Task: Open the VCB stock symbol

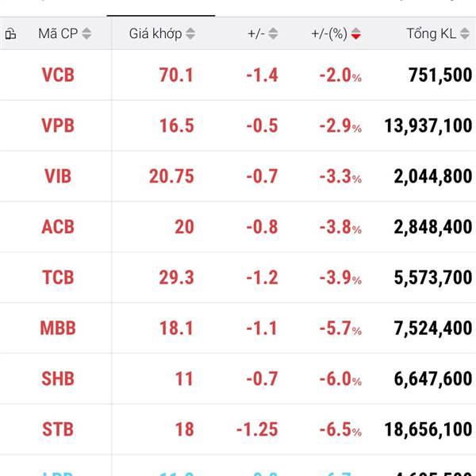Action: pyautogui.click(x=58, y=75)
